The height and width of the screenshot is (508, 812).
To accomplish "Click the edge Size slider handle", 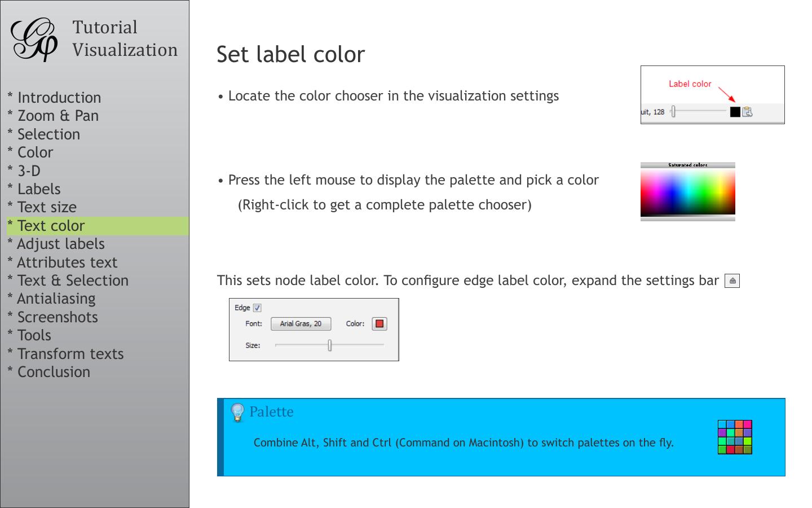I will coord(329,345).
